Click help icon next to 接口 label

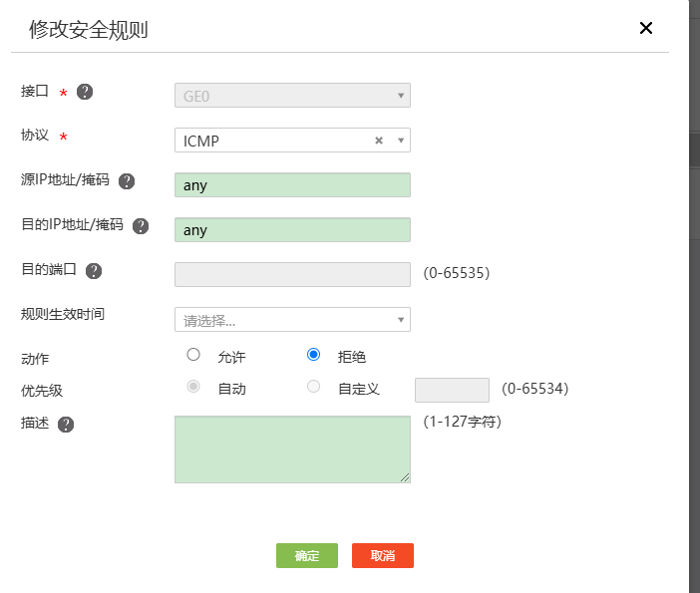(x=85, y=92)
